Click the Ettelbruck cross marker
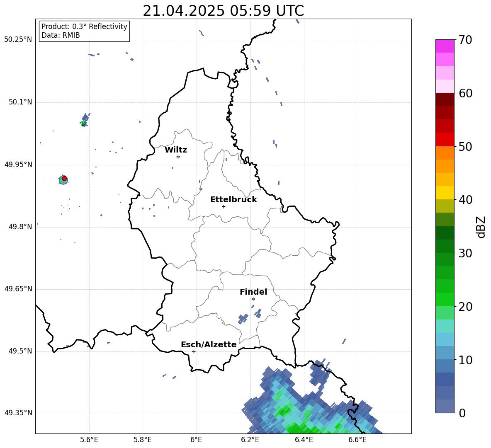Image resolution: width=491 pixels, height=448 pixels. (x=224, y=206)
